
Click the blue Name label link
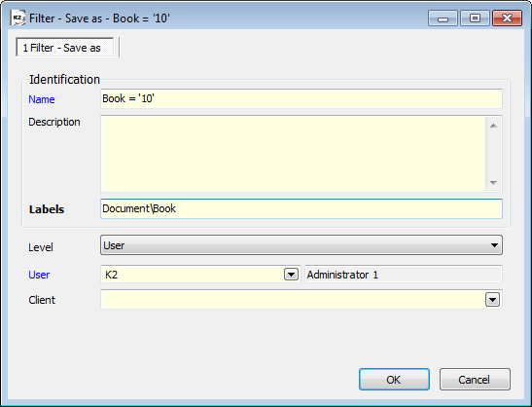coord(42,99)
